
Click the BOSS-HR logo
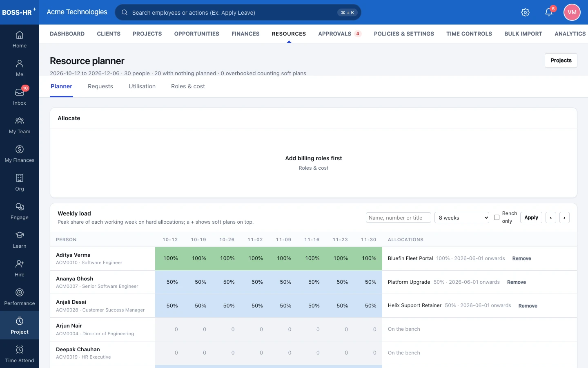click(19, 12)
